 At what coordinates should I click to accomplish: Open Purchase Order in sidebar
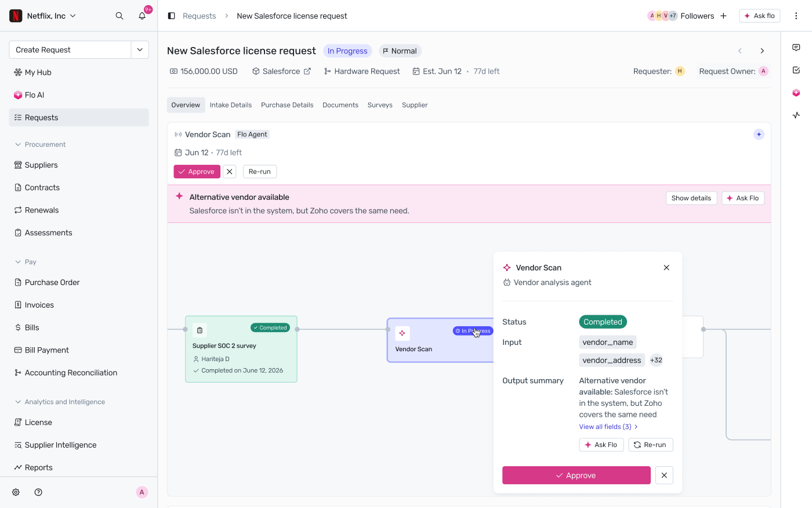click(x=79, y=282)
